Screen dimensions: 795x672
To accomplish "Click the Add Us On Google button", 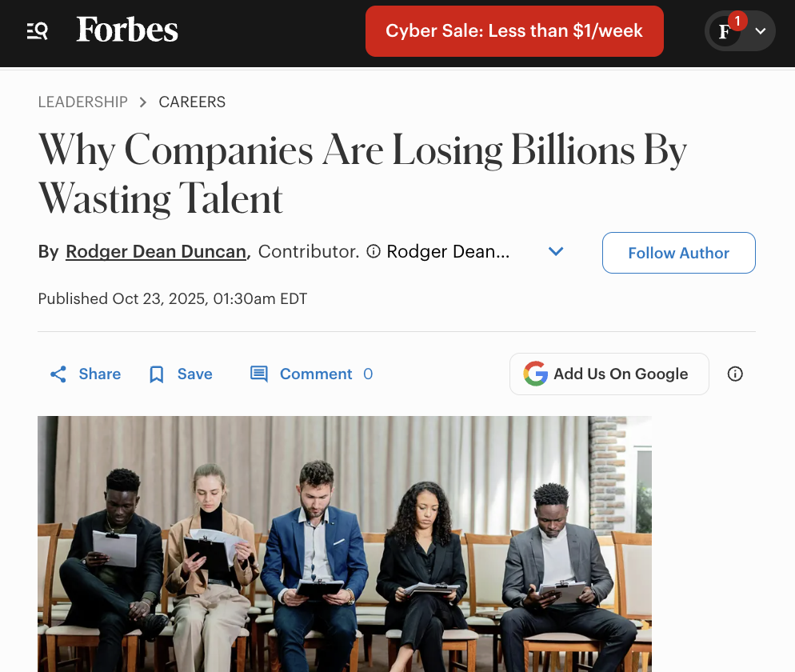I will pyautogui.click(x=609, y=374).
